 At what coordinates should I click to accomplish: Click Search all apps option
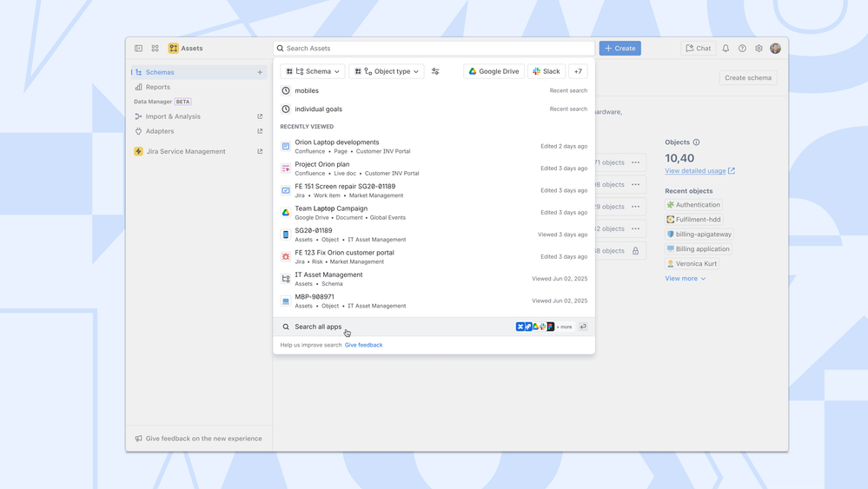434,327
